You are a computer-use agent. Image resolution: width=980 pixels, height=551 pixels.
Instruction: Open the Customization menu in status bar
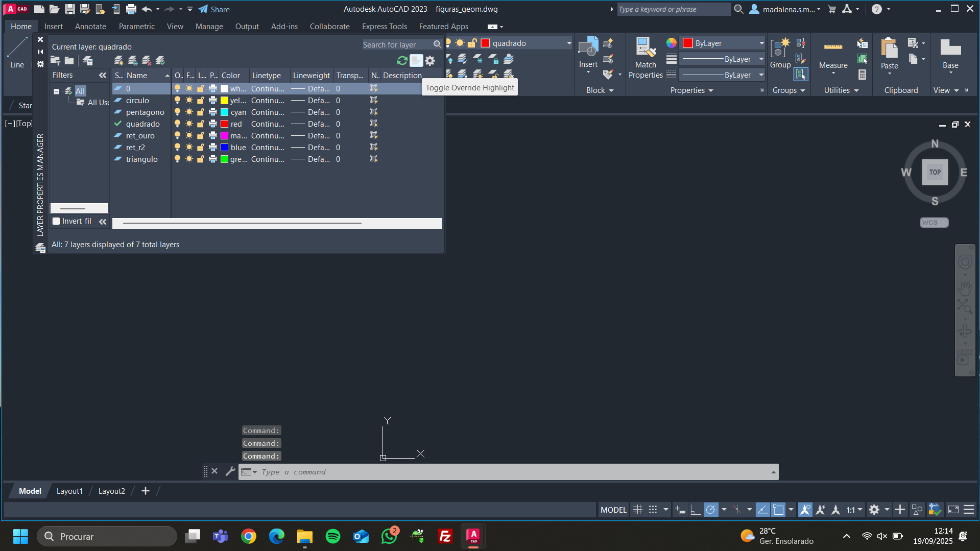point(969,510)
